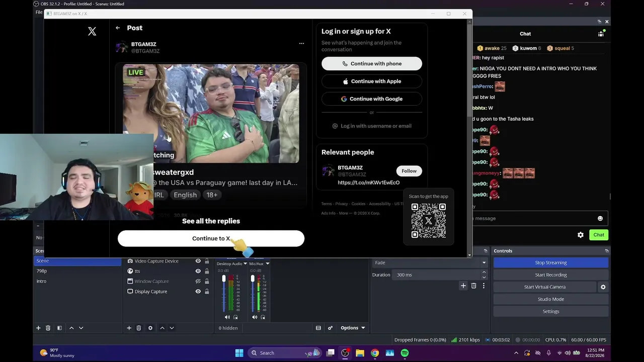Click Start Recording
This screenshot has height=362, width=644.
tap(550, 275)
